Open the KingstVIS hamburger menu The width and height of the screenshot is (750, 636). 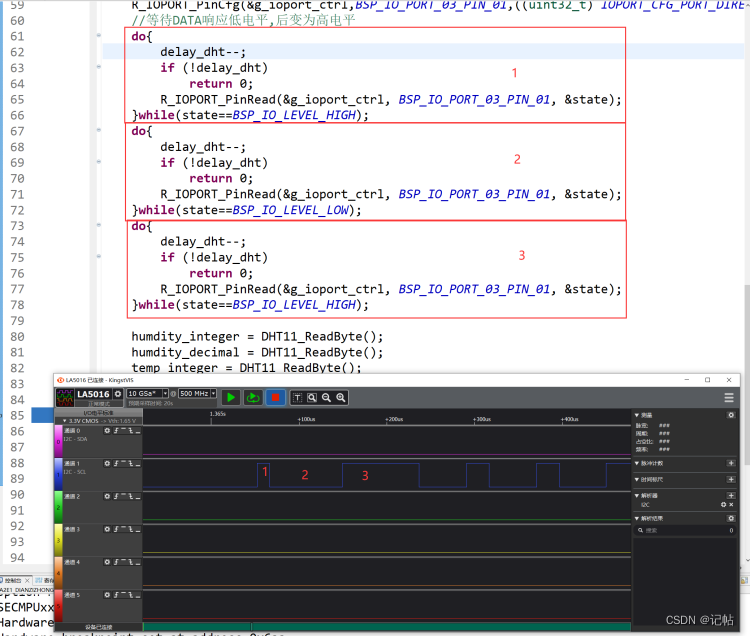[x=729, y=397]
